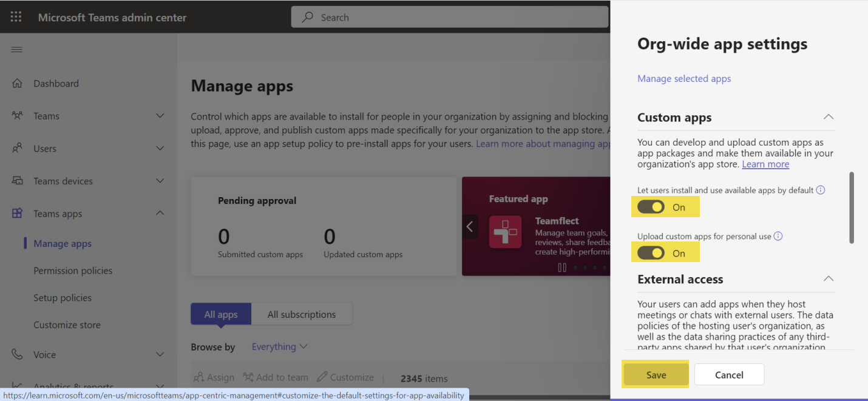Open the app launcher waffle icon
This screenshot has height=401, width=868.
point(16,17)
